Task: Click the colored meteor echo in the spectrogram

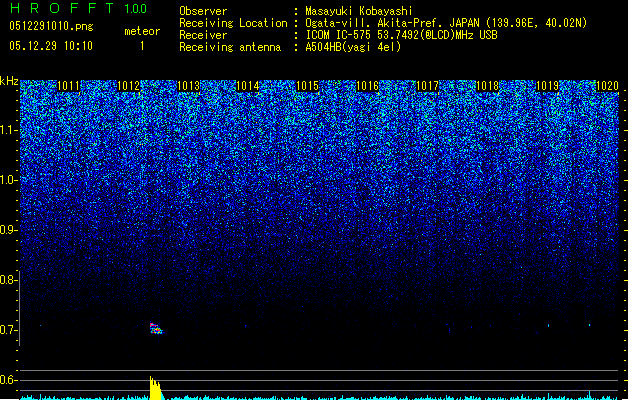Action: [x=156, y=329]
